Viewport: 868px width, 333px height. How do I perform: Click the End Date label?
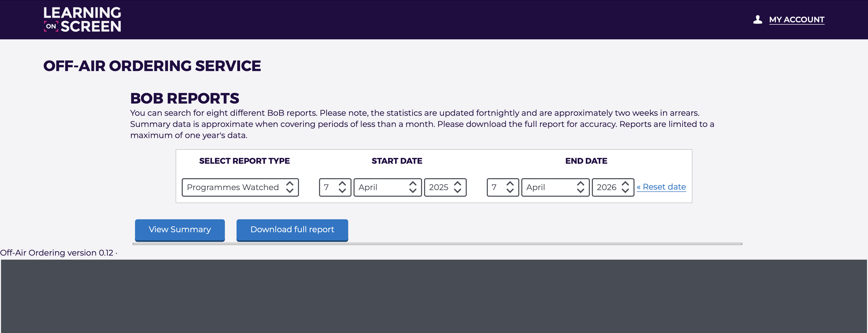586,161
